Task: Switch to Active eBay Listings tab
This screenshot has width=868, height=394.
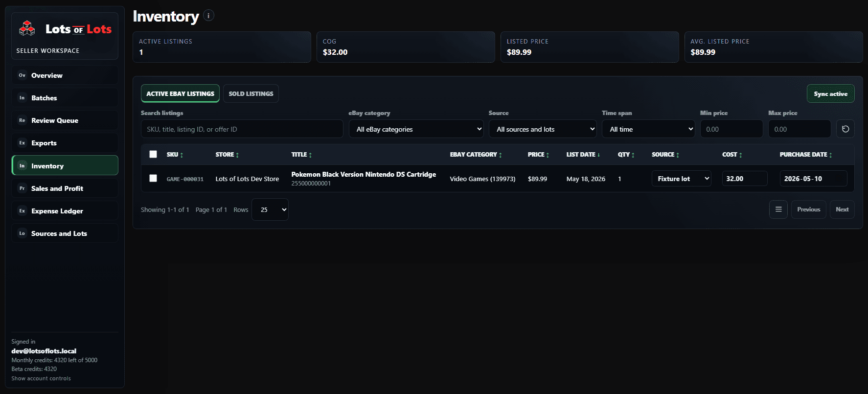Action: tap(180, 93)
